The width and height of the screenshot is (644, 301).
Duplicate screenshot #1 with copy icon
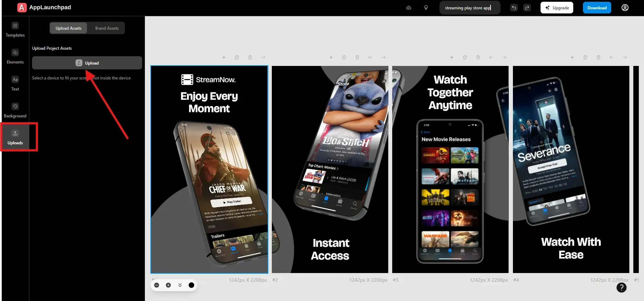point(237,57)
